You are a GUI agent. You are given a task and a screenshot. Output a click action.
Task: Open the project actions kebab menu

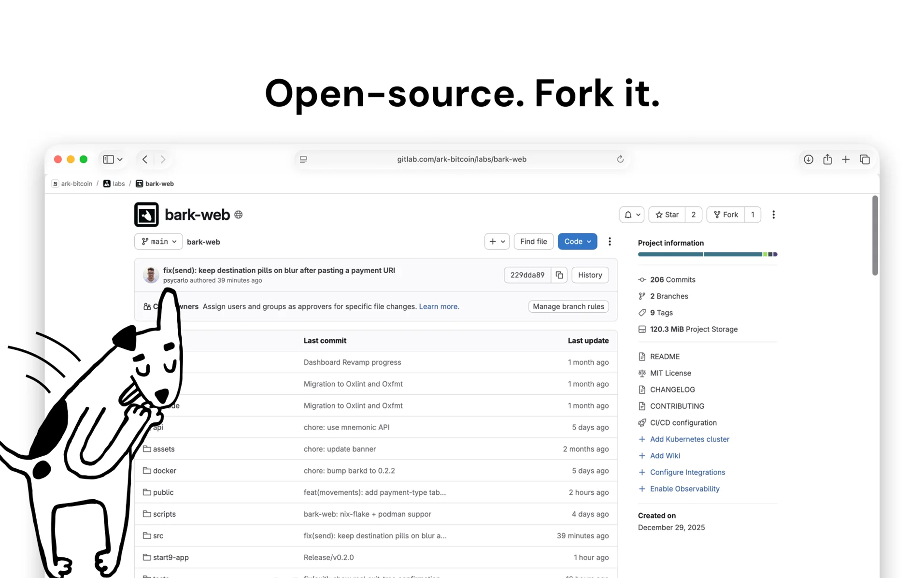click(773, 215)
